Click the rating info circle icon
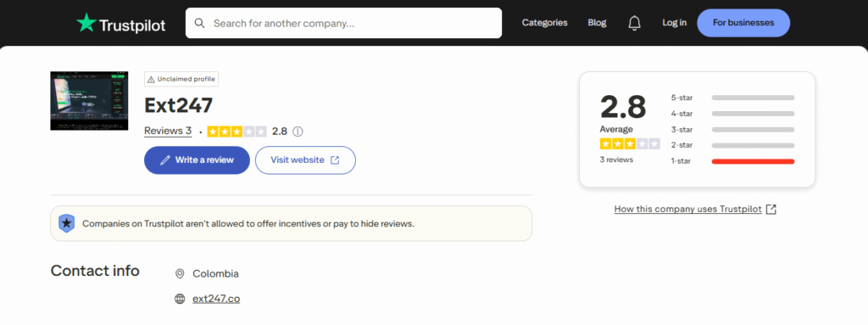 [298, 132]
